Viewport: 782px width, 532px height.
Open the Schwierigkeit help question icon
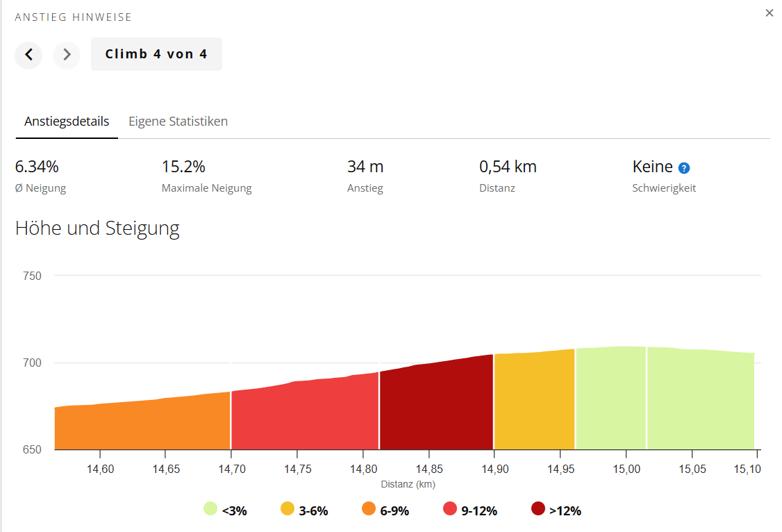coord(684,168)
